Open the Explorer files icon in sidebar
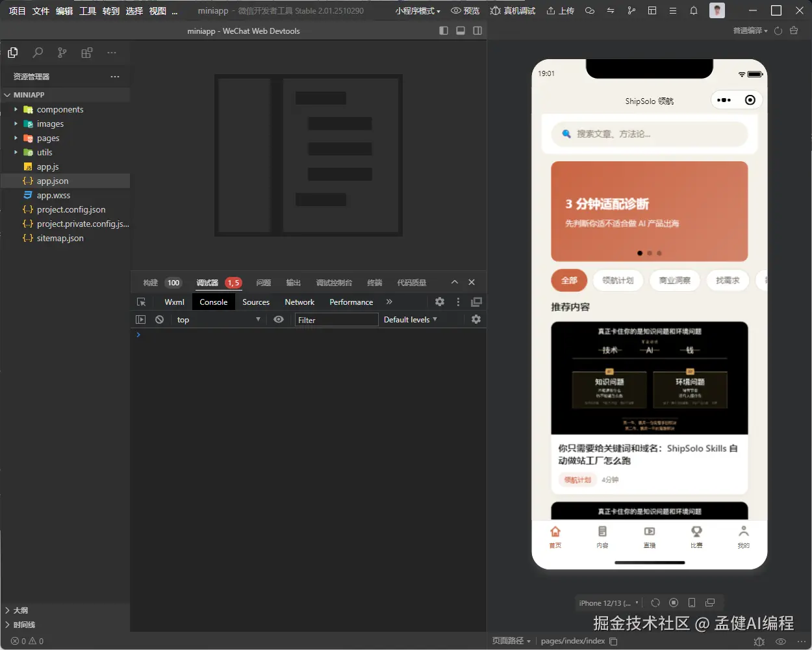 click(12, 53)
